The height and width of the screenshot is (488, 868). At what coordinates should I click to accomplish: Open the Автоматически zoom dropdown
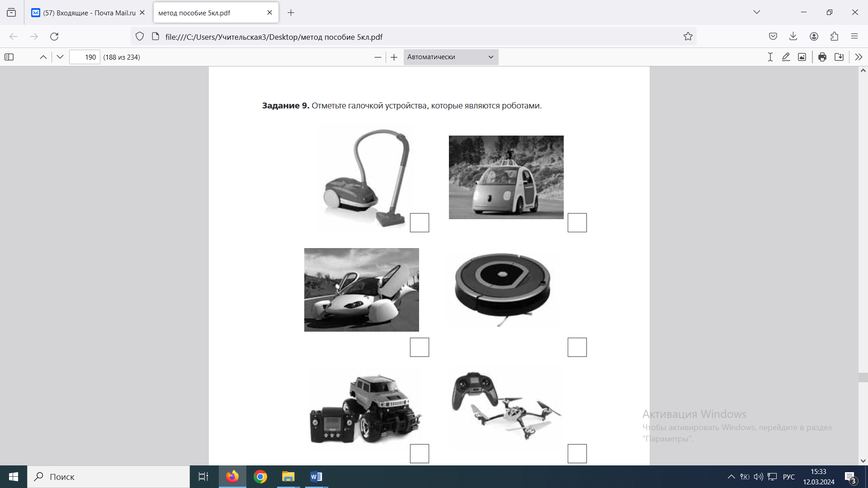pos(451,57)
